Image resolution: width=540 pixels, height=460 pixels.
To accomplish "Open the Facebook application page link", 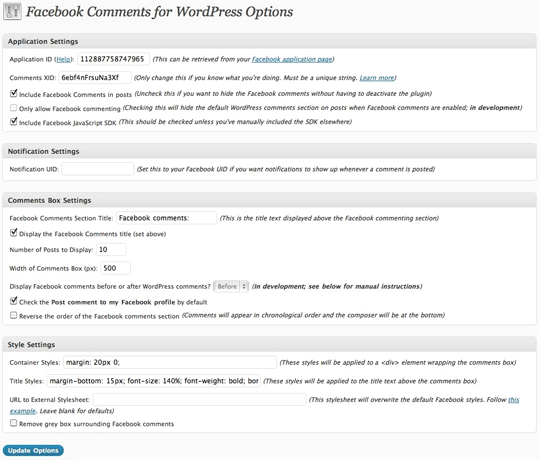I will (x=292, y=59).
